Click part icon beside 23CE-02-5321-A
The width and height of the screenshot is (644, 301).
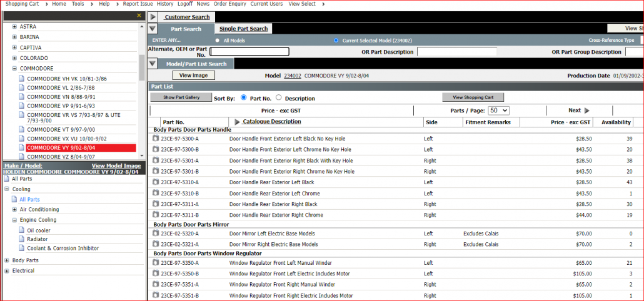(156, 244)
